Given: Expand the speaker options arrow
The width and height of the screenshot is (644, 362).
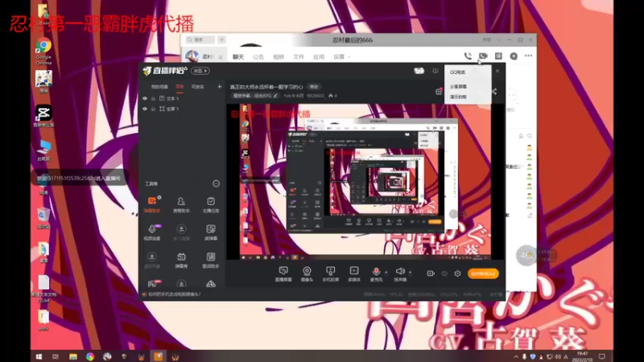Looking at the screenshot, I should click(x=410, y=272).
